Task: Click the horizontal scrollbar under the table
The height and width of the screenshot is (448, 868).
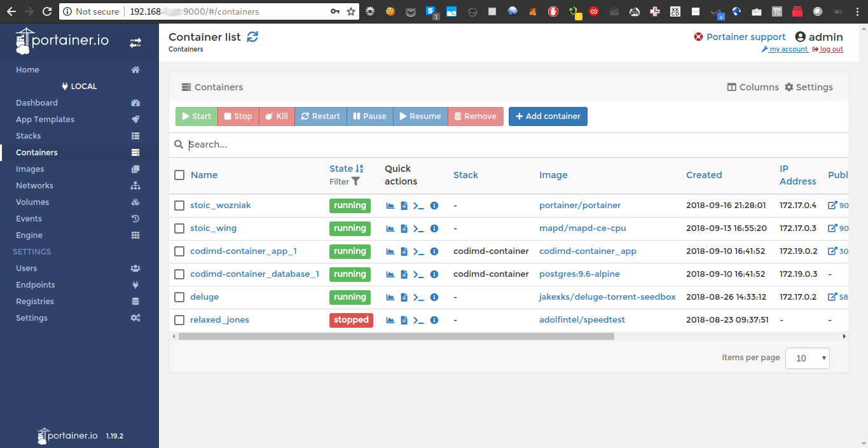Action: coord(396,336)
